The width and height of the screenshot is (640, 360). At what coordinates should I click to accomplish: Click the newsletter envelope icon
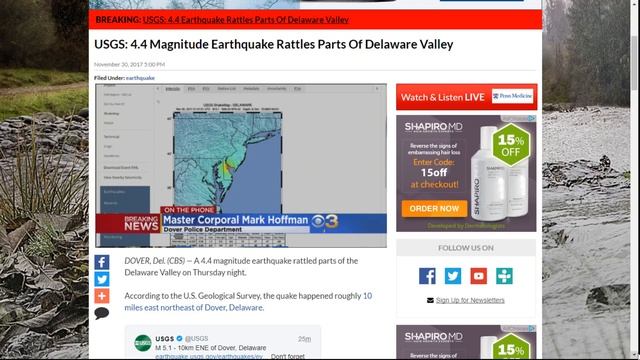tap(430, 300)
